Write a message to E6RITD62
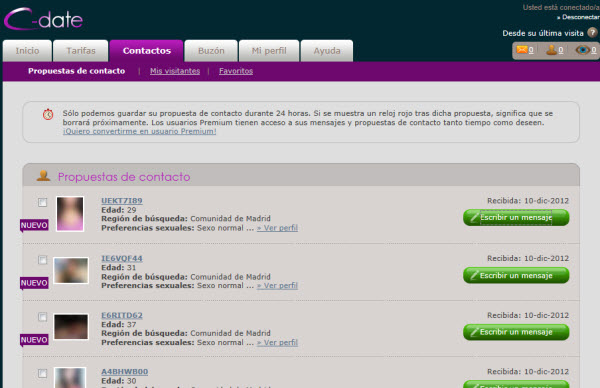This screenshot has width=600, height=388. click(516, 332)
